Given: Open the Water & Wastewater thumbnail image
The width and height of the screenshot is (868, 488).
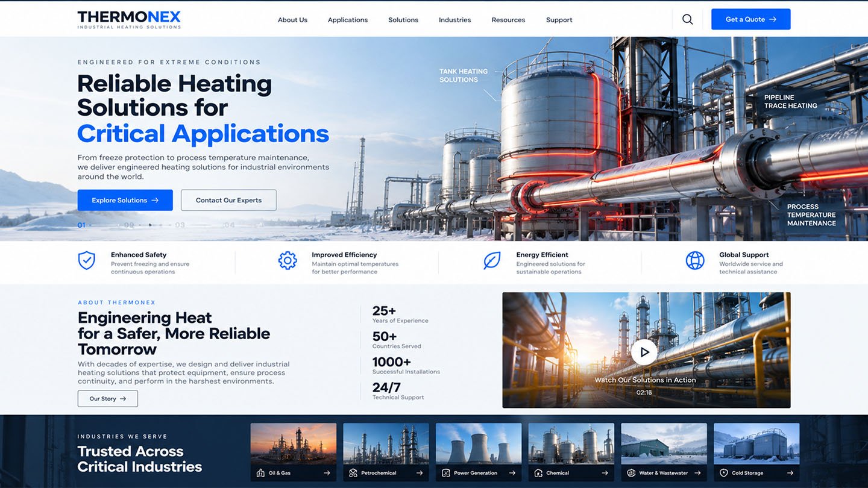Looking at the screenshot, I should point(664,443).
